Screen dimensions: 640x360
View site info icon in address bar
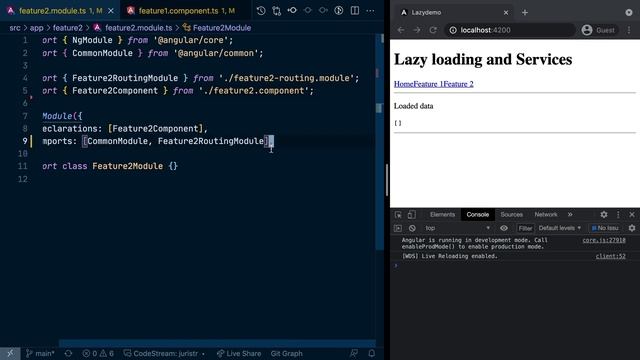coord(453,30)
